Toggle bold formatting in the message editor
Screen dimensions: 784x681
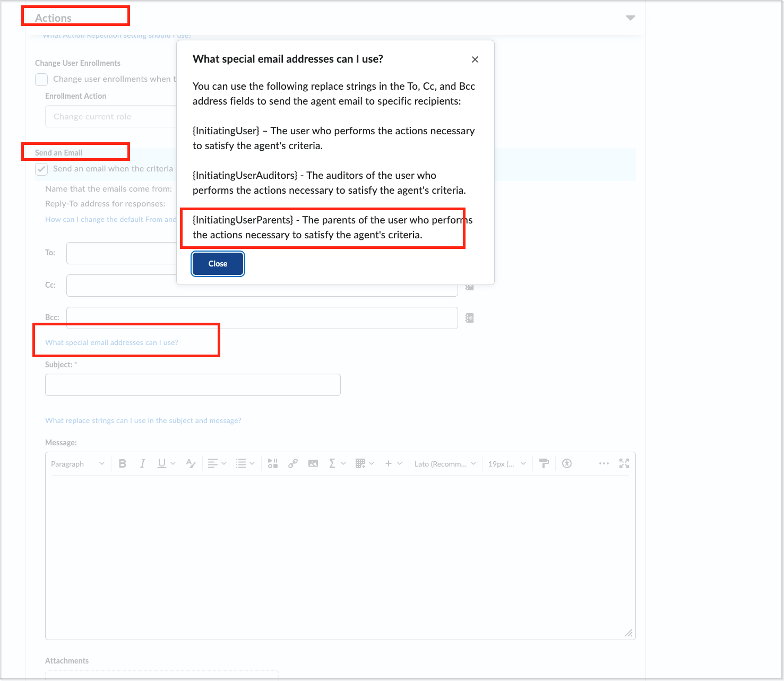pos(122,463)
